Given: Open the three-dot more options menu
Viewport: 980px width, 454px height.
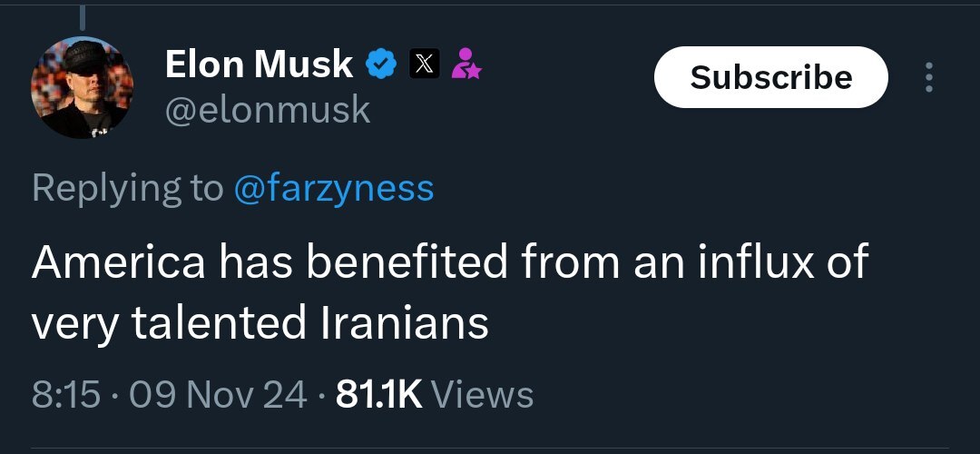Looking at the screenshot, I should pyautogui.click(x=928, y=78).
